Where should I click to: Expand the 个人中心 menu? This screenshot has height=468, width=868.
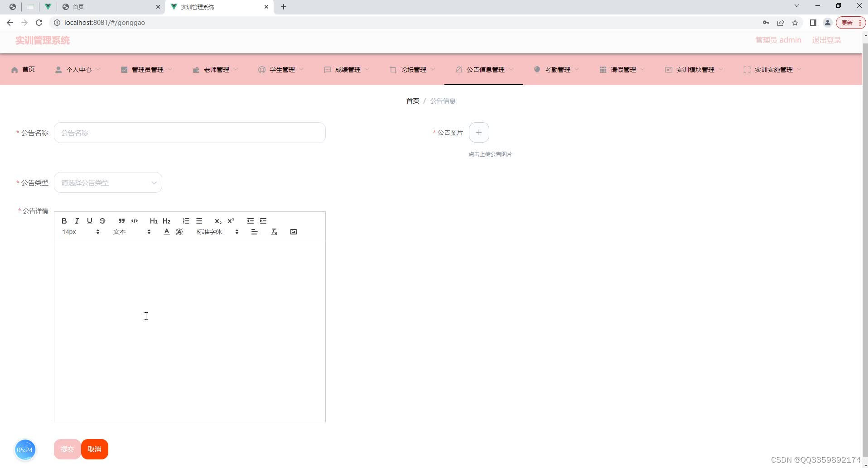[78, 69]
